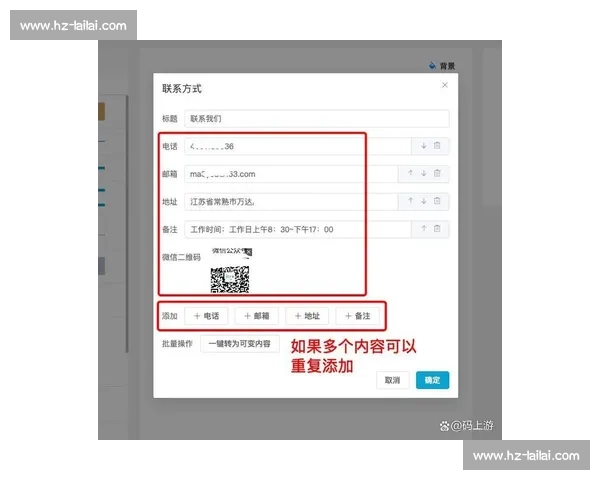The width and height of the screenshot is (600, 480).
Task: Select the 微信二维码 QR code image
Action: (x=230, y=279)
